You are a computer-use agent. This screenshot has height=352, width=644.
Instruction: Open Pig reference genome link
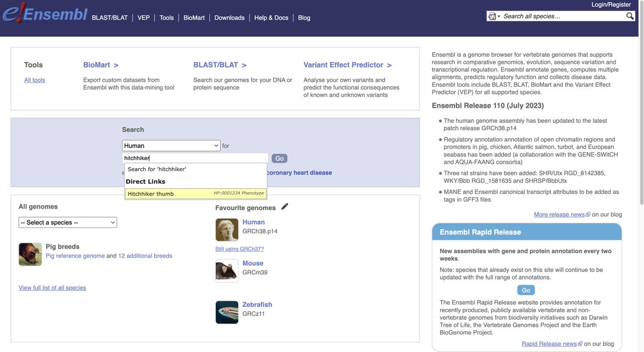[x=75, y=256]
